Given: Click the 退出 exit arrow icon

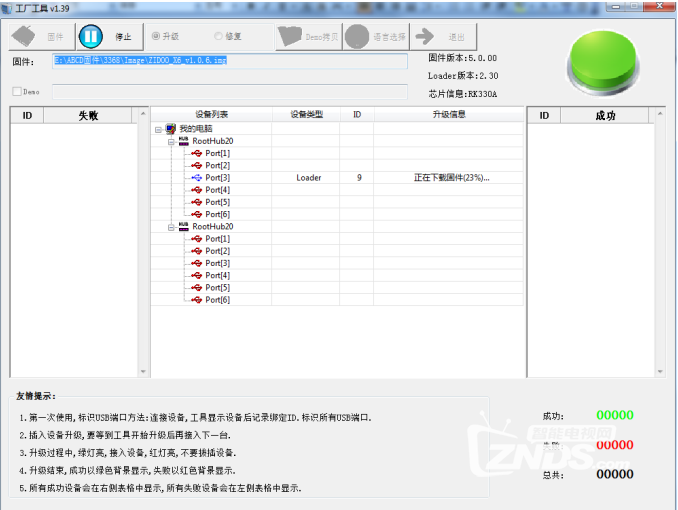Looking at the screenshot, I should pos(425,37).
